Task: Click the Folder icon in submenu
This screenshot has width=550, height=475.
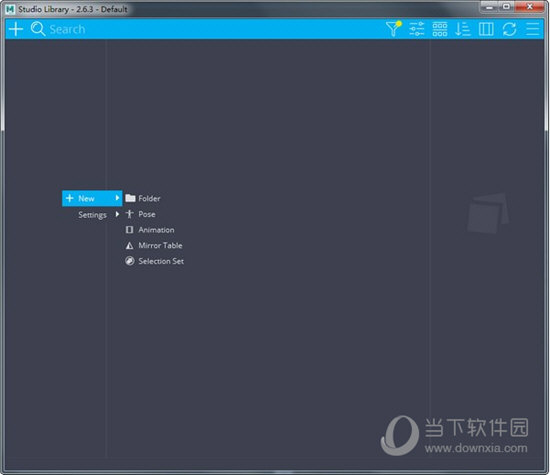Action: (130, 198)
